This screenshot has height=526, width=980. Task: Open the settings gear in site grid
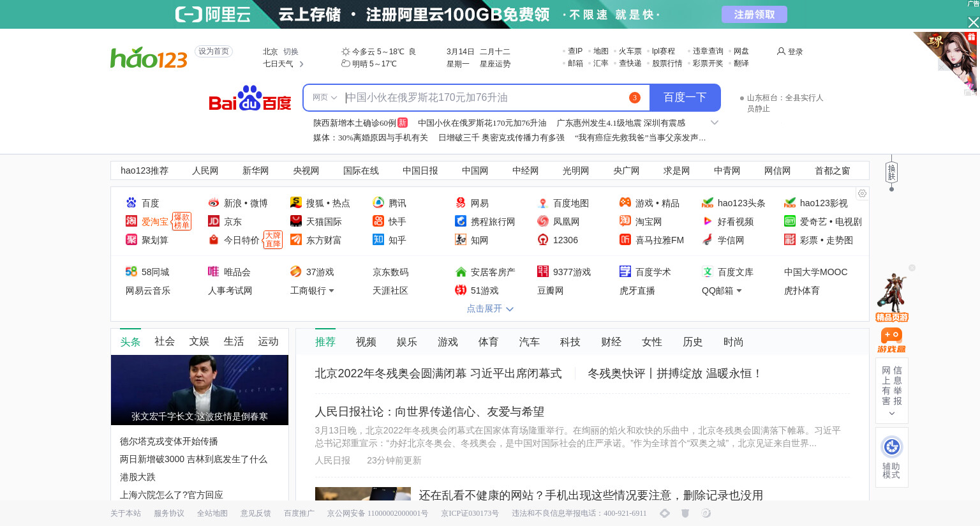pos(862,193)
